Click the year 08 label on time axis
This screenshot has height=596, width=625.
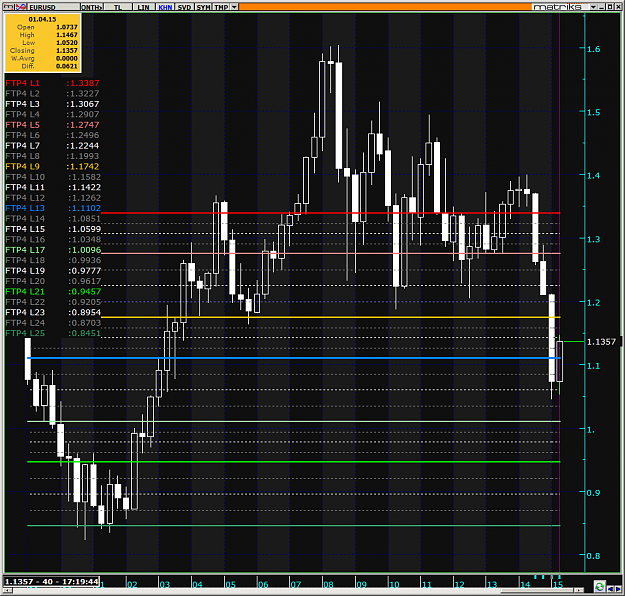328,584
